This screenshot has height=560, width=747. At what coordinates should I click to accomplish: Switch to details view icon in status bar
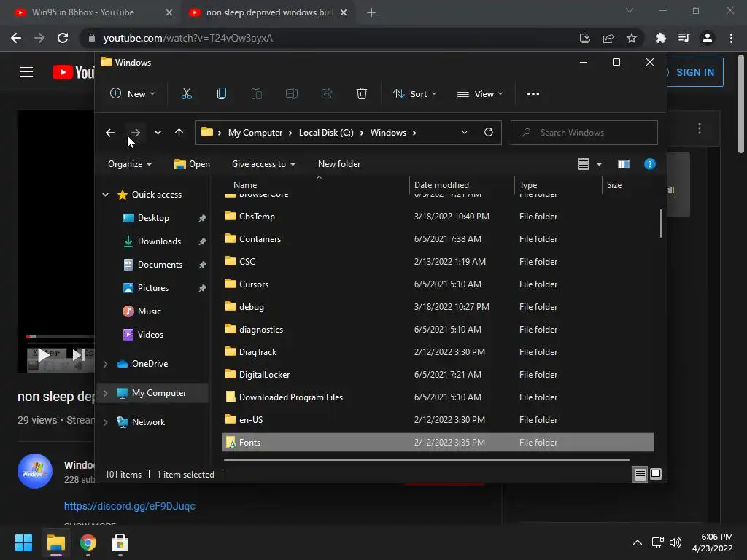(640, 474)
